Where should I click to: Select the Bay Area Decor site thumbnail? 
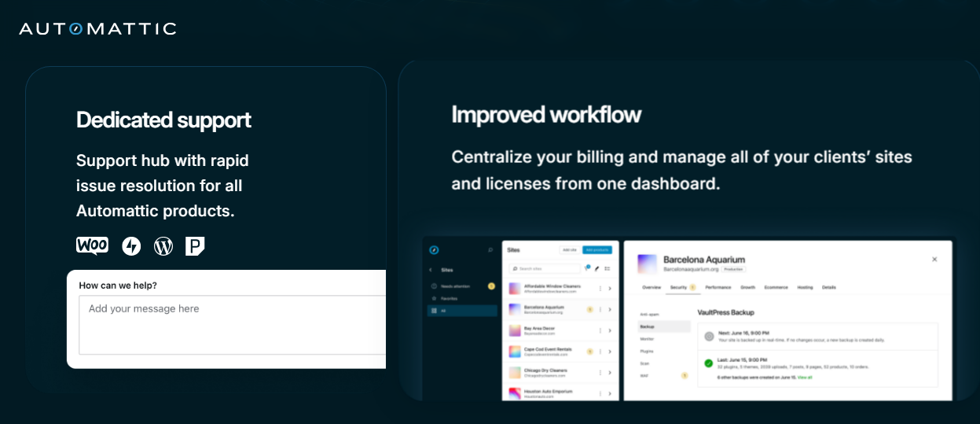coord(516,330)
